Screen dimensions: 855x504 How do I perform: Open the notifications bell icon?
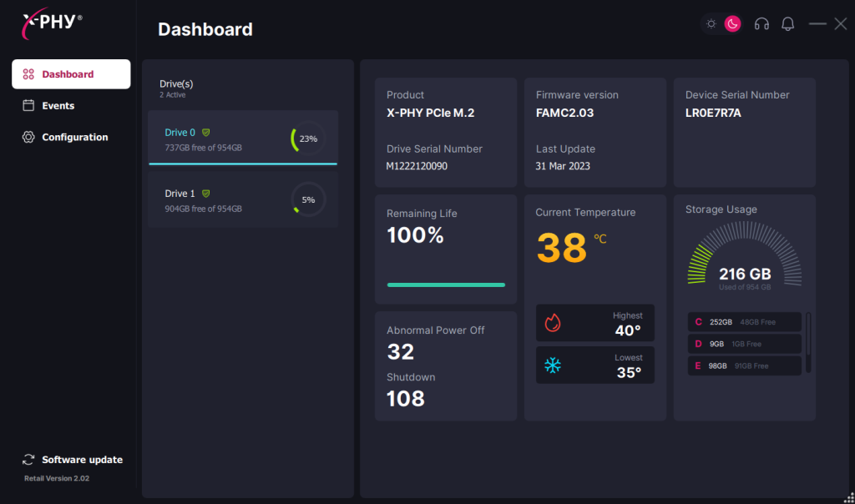pyautogui.click(x=787, y=24)
